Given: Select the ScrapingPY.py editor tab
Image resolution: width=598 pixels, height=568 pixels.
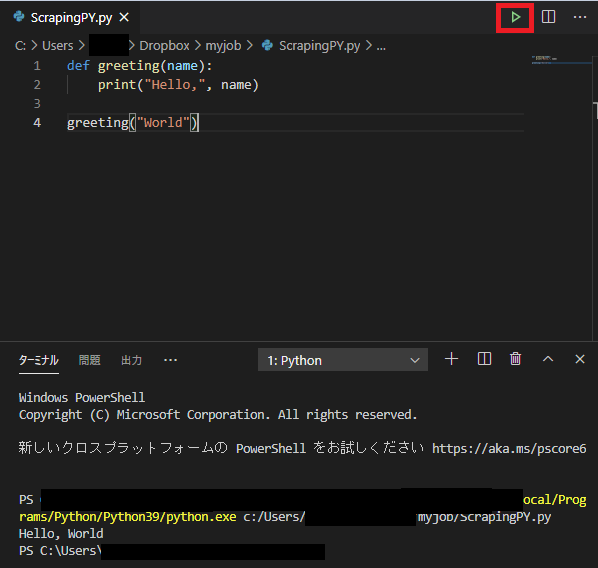Looking at the screenshot, I should (70, 18).
